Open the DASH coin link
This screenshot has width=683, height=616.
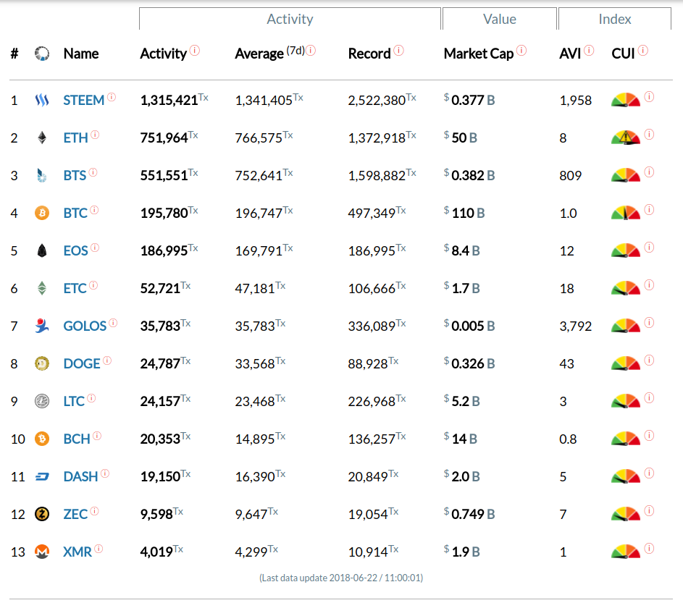(x=80, y=477)
